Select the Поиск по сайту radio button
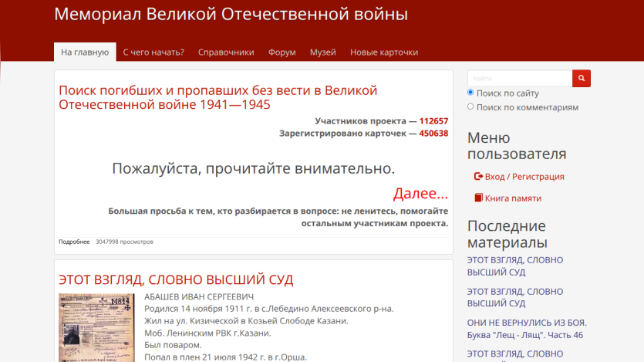The width and height of the screenshot is (644, 362). pos(470,93)
